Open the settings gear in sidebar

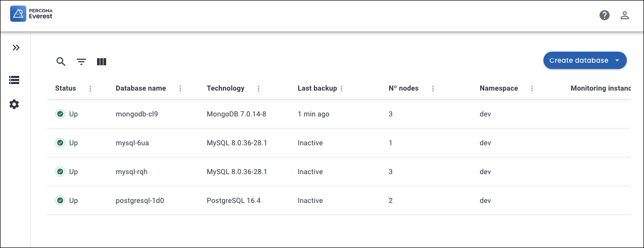click(14, 104)
